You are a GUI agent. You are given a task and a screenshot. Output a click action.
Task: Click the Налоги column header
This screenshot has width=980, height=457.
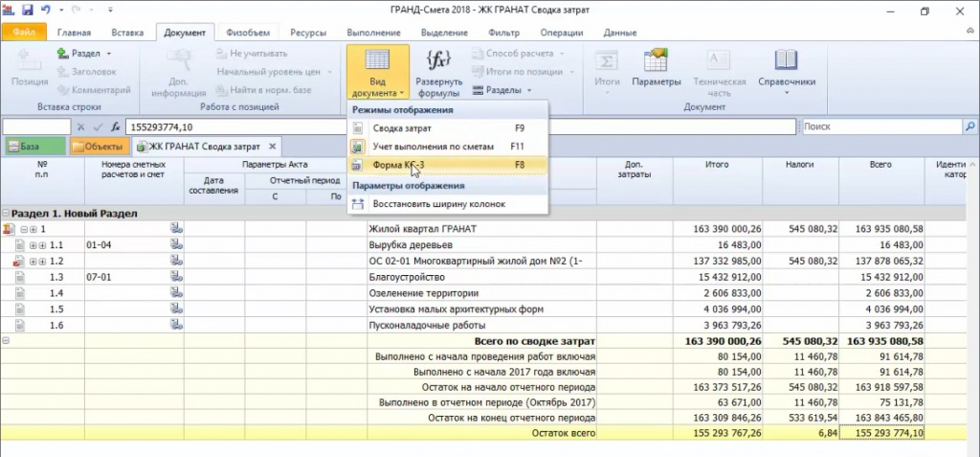(800, 180)
